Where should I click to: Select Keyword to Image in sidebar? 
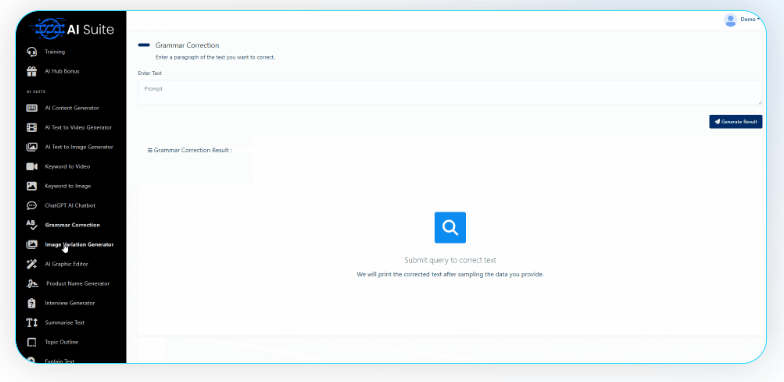[68, 186]
